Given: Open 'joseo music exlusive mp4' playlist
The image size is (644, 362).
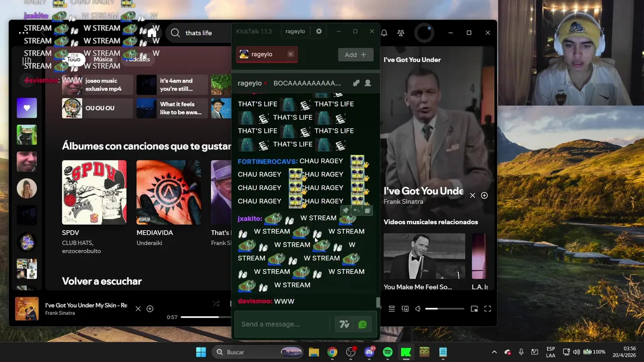Looking at the screenshot, I should click(x=97, y=85).
